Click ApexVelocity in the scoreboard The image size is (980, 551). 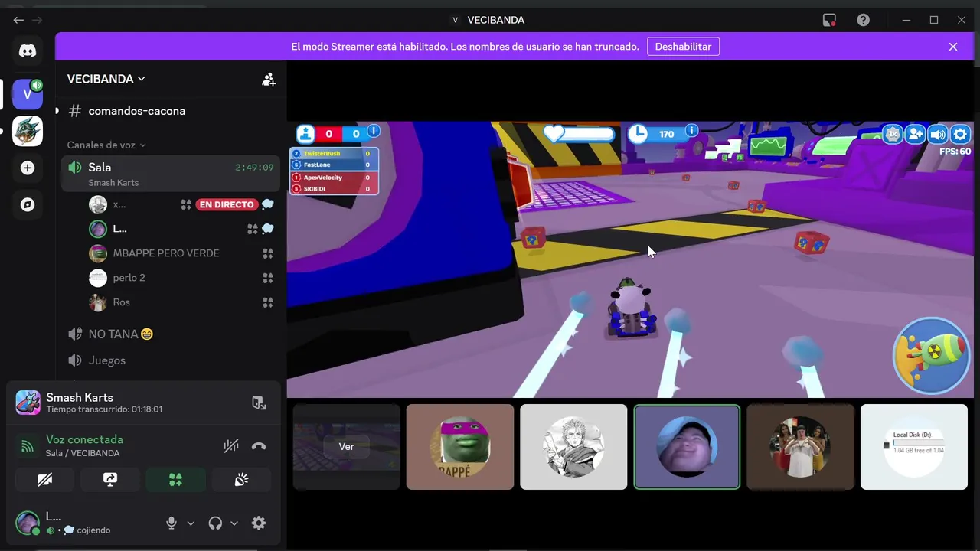(x=323, y=178)
